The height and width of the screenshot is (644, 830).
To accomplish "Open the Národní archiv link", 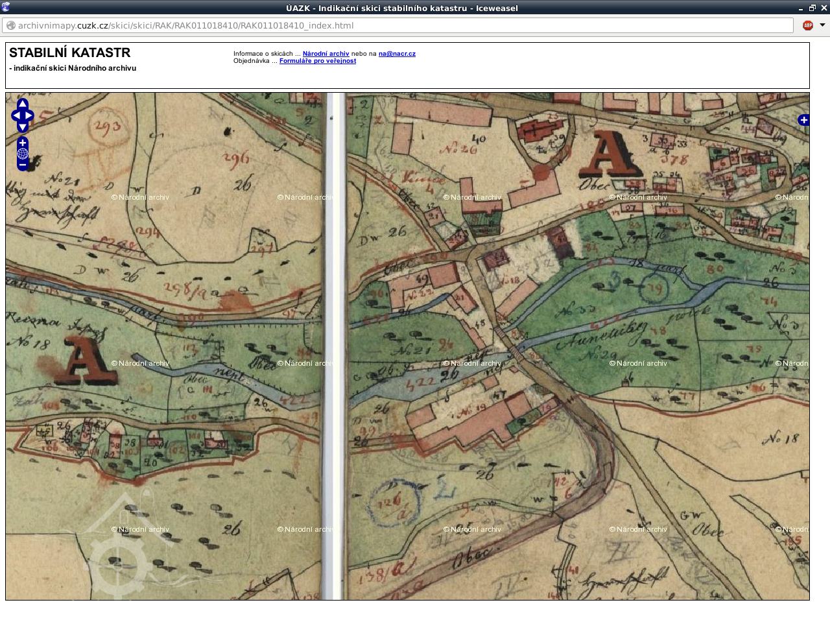I will [326, 54].
